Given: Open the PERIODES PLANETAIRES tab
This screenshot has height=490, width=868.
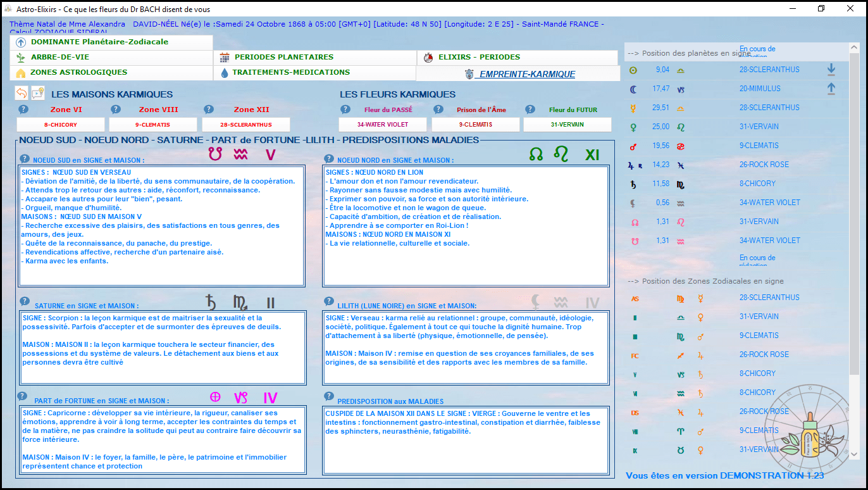Looking at the screenshot, I should (314, 57).
